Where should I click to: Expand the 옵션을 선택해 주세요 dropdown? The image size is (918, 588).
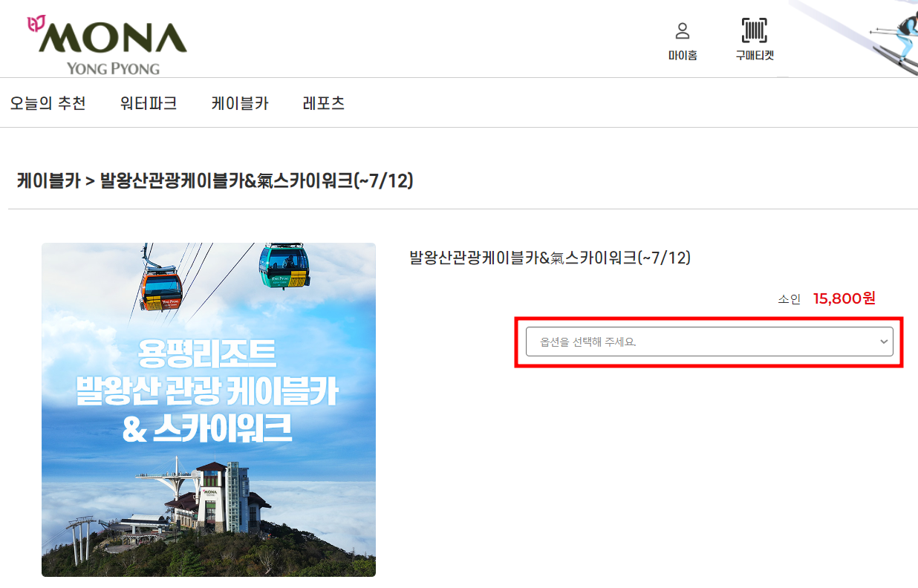(x=709, y=342)
